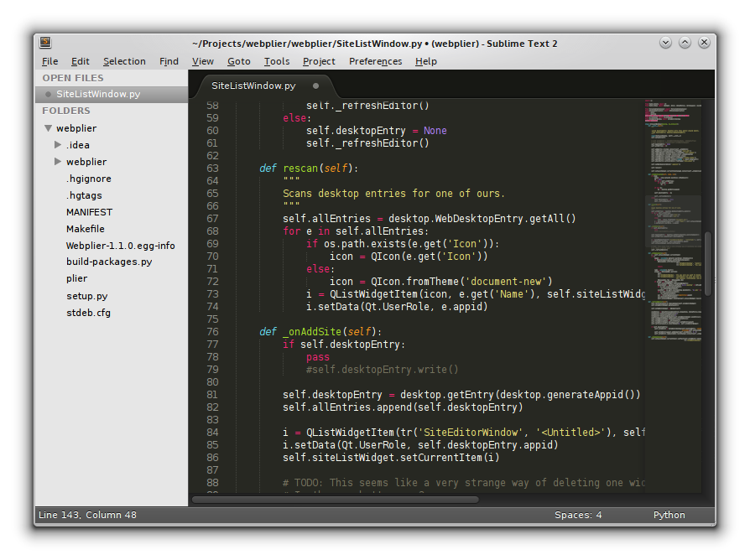Open the Preferences menu
This screenshot has width=750, height=560.
(x=375, y=61)
